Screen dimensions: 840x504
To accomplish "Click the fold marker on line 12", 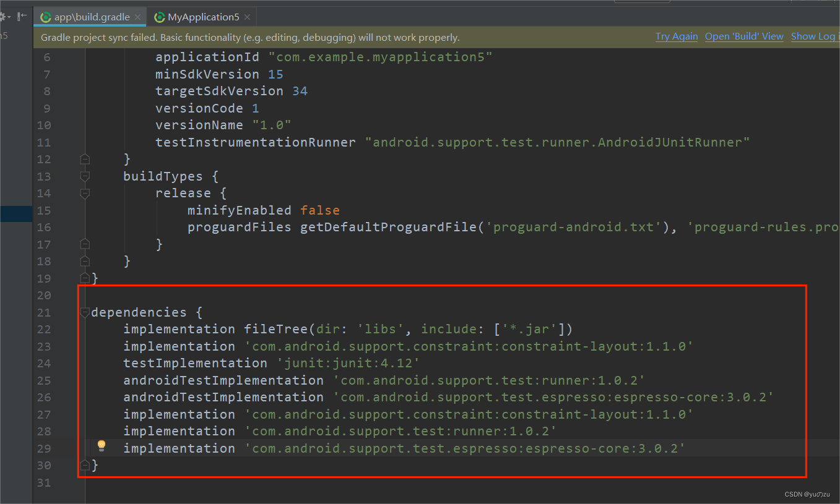I will [85, 159].
